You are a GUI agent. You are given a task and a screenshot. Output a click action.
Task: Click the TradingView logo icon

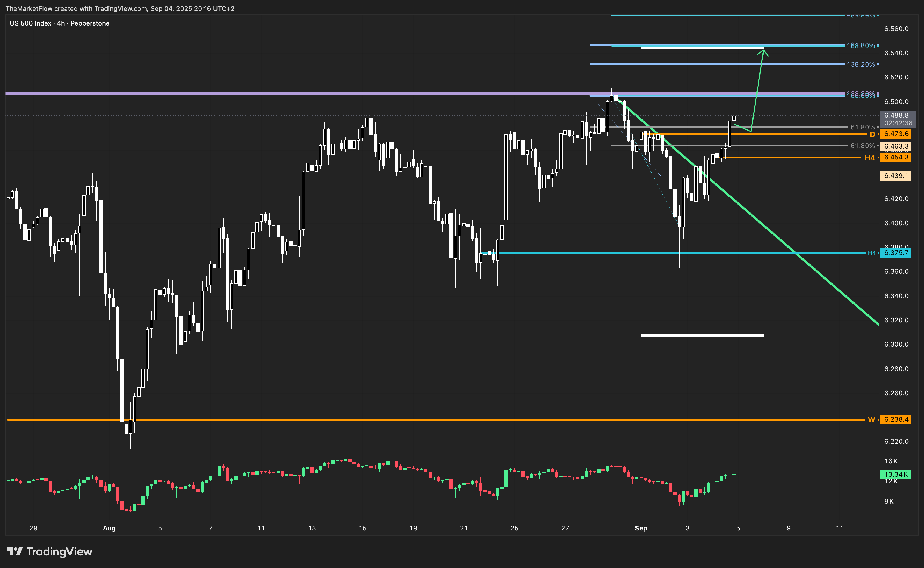(x=14, y=551)
